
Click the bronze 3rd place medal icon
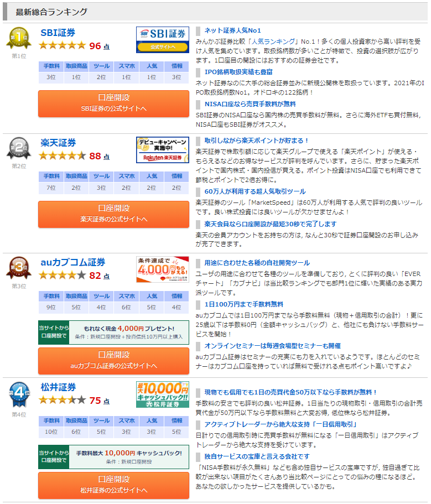19,268
